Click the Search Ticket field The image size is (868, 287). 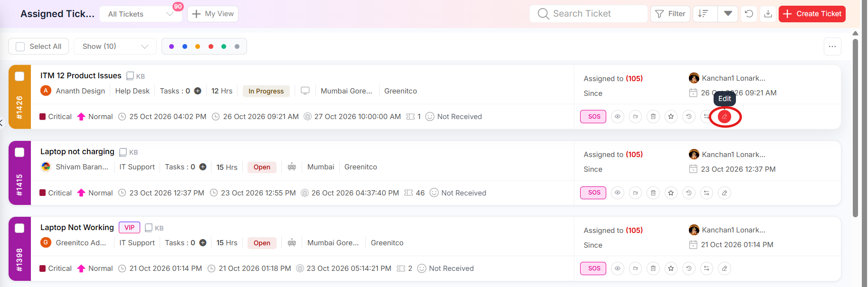pyautogui.click(x=589, y=14)
